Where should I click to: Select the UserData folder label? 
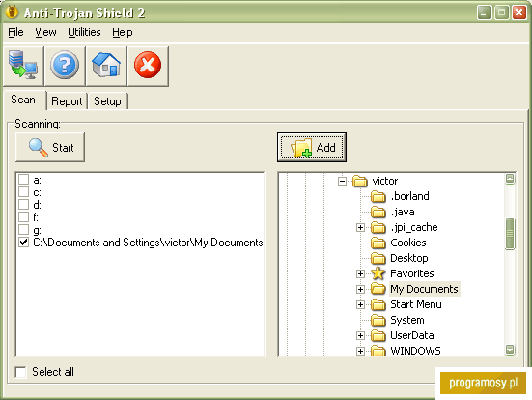coord(412,335)
